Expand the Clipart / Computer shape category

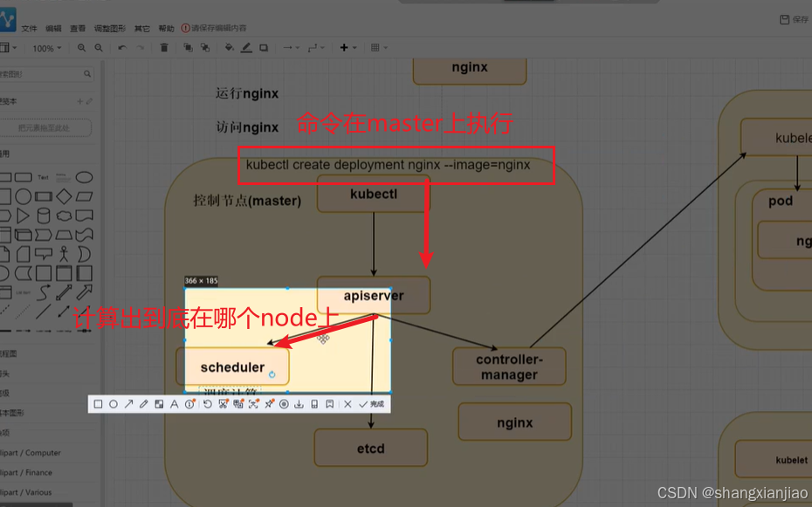coord(31,453)
